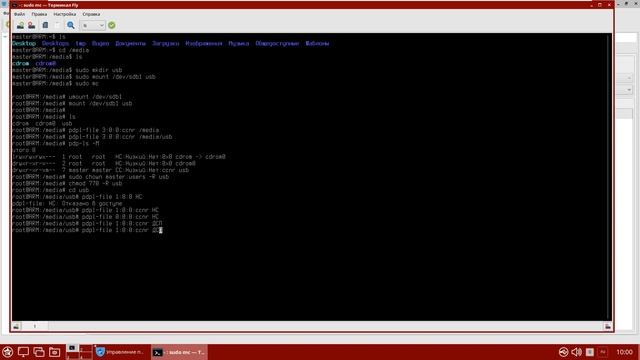The image size is (640, 360).
Task: Select terminal tab number 1
Action: click(35, 326)
